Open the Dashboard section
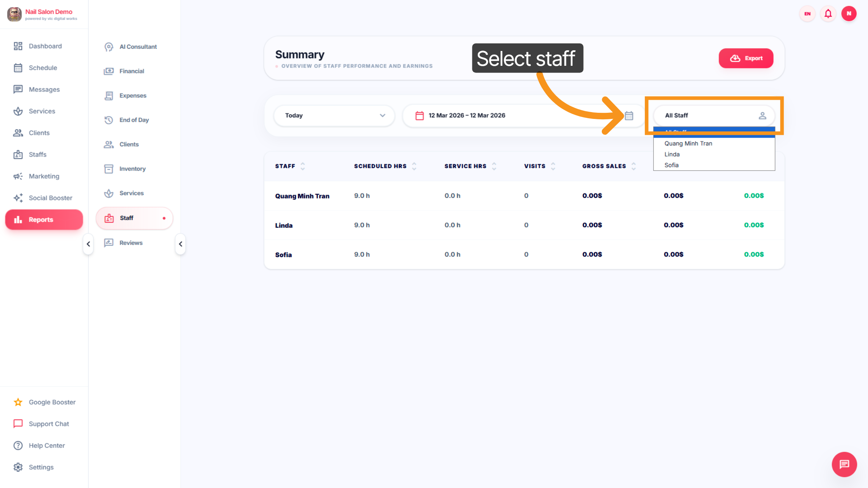The width and height of the screenshot is (868, 488). tap(45, 46)
